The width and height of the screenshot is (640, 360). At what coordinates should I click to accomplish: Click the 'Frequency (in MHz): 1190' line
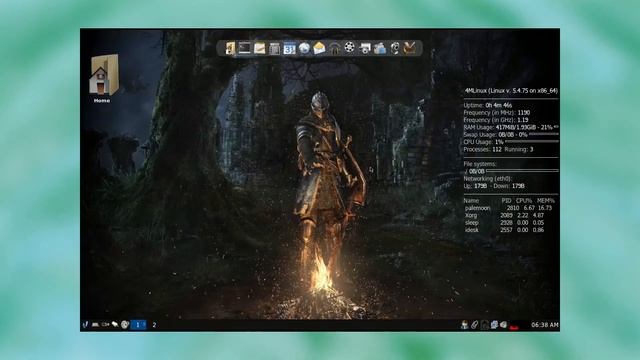tap(497, 113)
